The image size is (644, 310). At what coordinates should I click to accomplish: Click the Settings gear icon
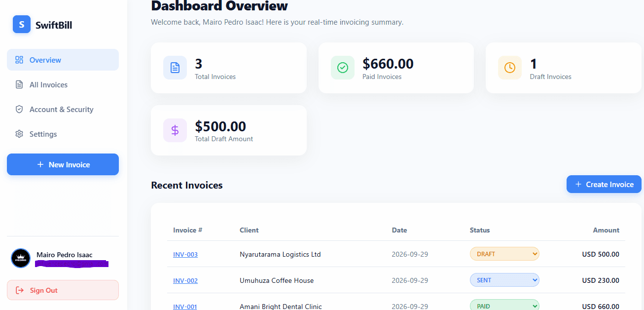pyautogui.click(x=19, y=134)
